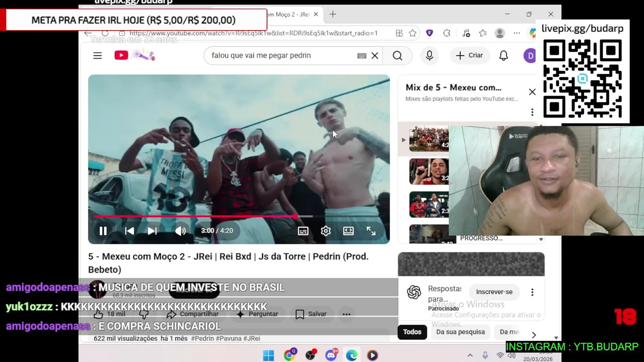Show hidden system tray icons
Viewport: 644px width, 362px height.
(x=470, y=355)
